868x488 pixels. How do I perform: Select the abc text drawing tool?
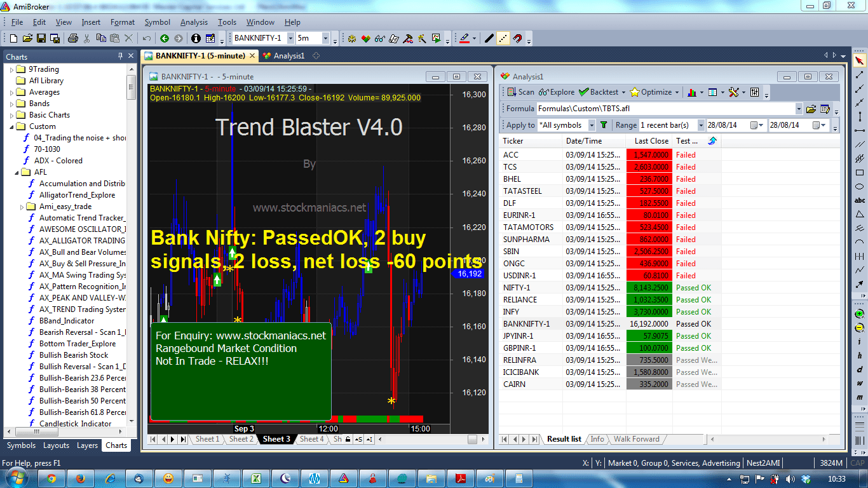pyautogui.click(x=859, y=201)
